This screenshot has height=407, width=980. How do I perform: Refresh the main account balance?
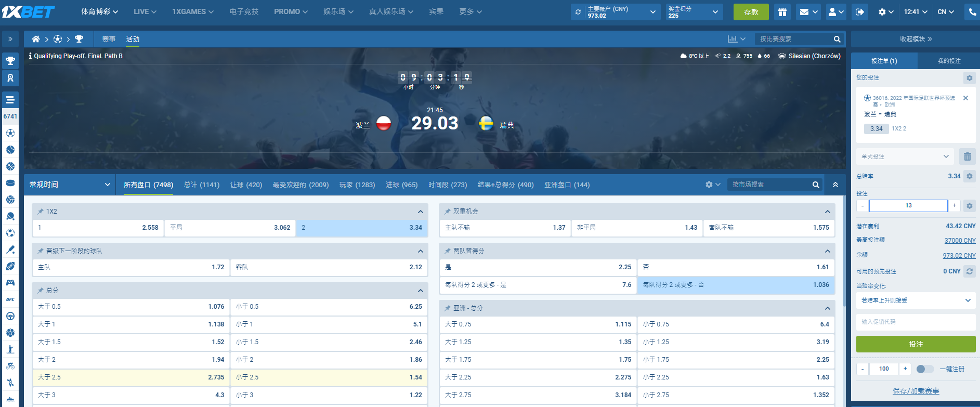pos(578,12)
